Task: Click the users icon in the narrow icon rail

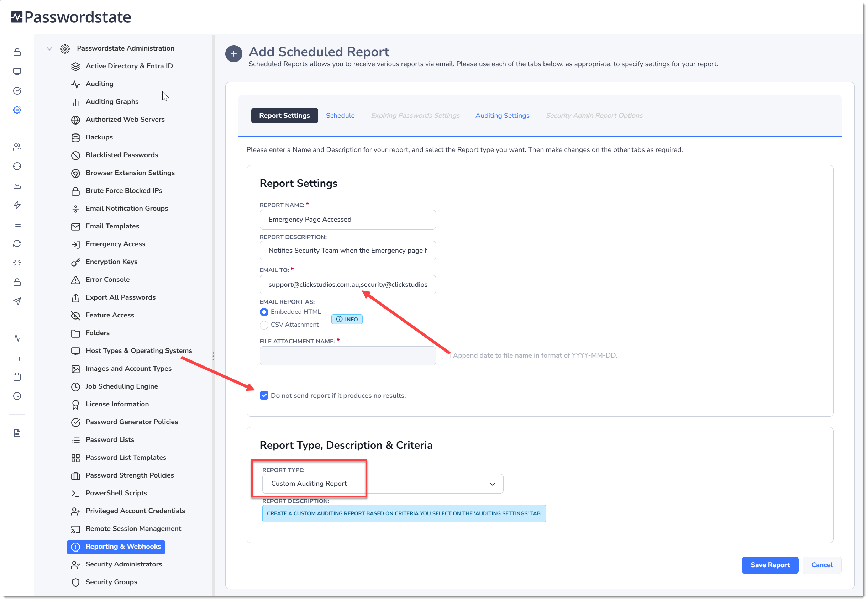Action: (17, 147)
